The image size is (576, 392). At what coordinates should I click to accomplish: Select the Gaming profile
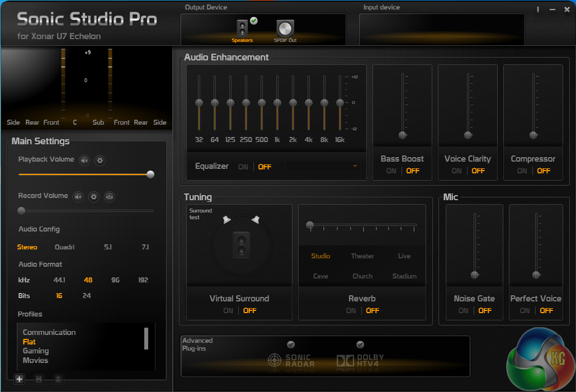tap(36, 351)
